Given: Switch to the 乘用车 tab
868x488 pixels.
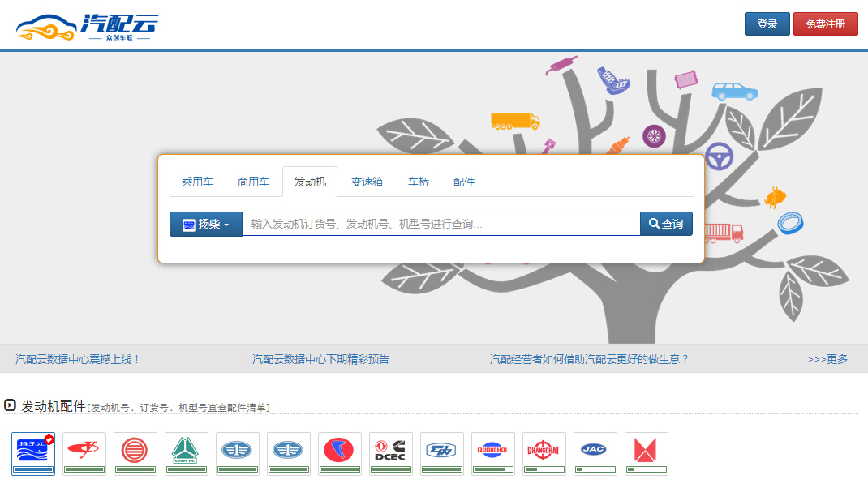Looking at the screenshot, I should tap(197, 182).
